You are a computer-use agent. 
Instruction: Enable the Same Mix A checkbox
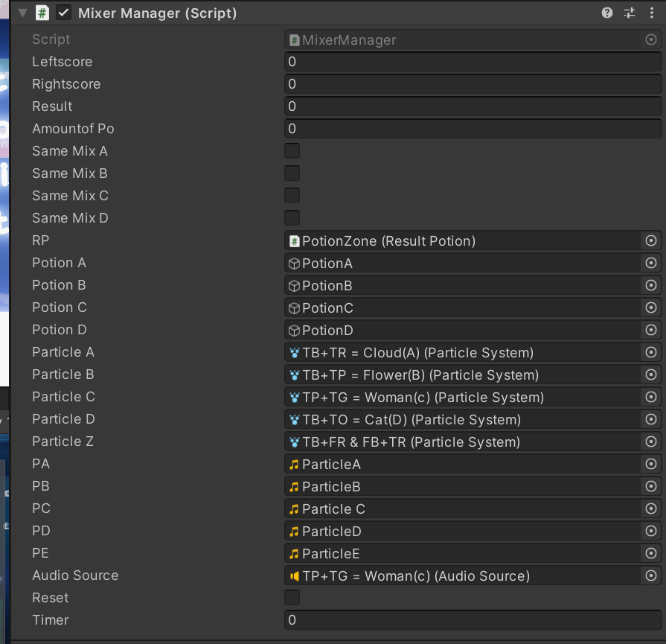pyautogui.click(x=292, y=151)
